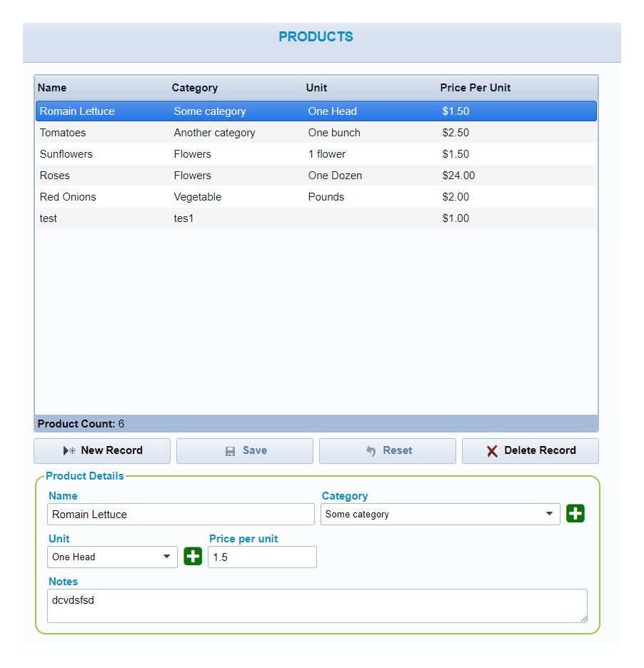Click the Some category cell in grid
The height and width of the screenshot is (668, 644).
click(210, 111)
